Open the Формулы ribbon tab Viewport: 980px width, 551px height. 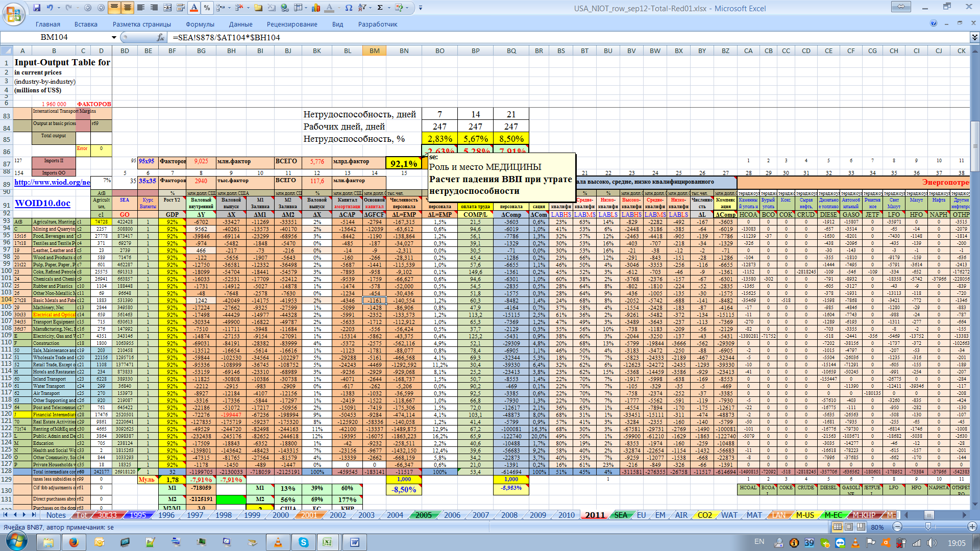coord(200,24)
